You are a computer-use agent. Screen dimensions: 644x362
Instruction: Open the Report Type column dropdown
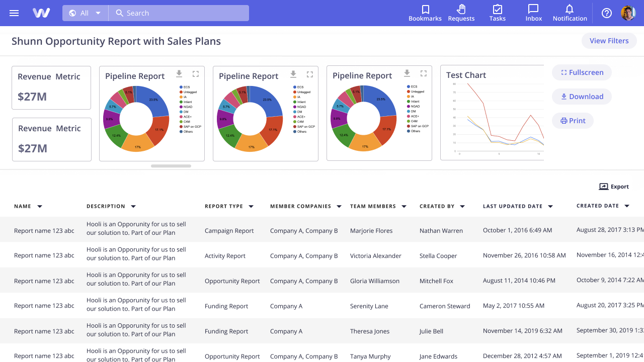pyautogui.click(x=251, y=207)
